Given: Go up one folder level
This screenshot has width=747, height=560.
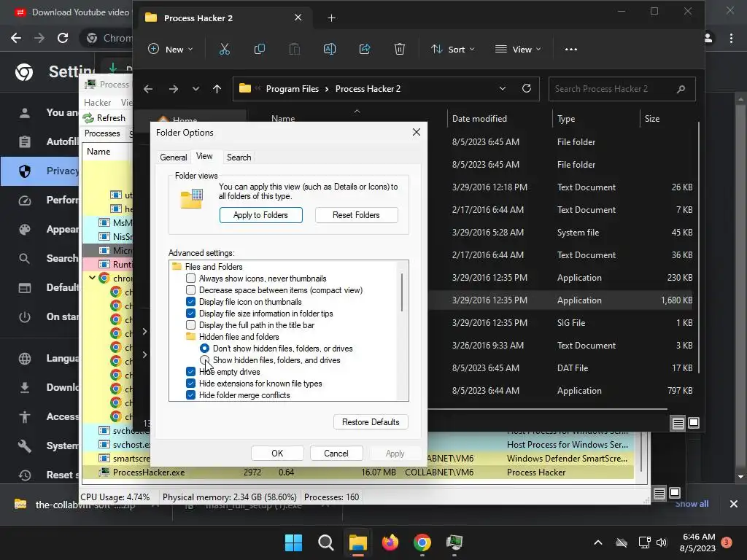Looking at the screenshot, I should pos(217,89).
